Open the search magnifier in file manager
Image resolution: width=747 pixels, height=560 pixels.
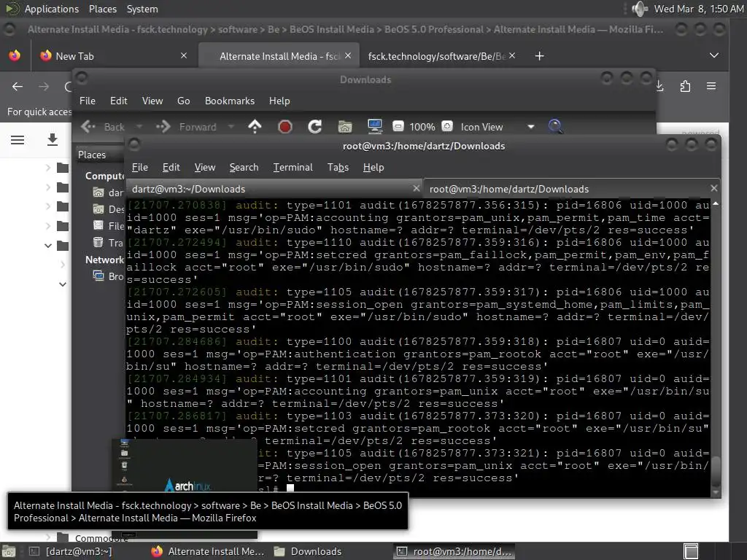click(555, 127)
